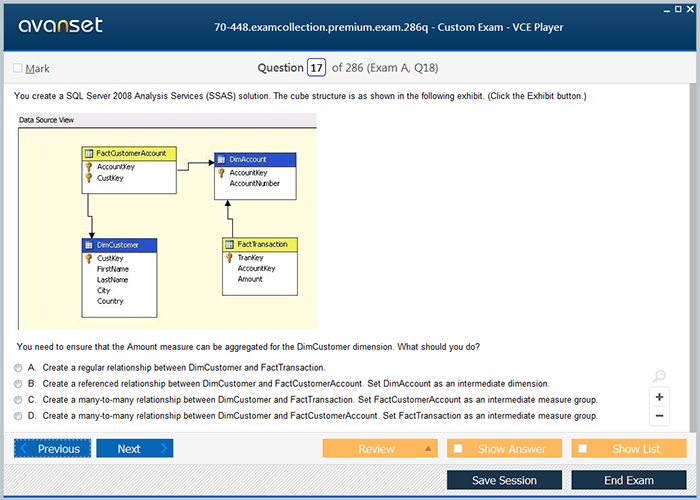Viewport: 700px width, 500px height.
Task: Select answer option D radio button
Action: 18,416
